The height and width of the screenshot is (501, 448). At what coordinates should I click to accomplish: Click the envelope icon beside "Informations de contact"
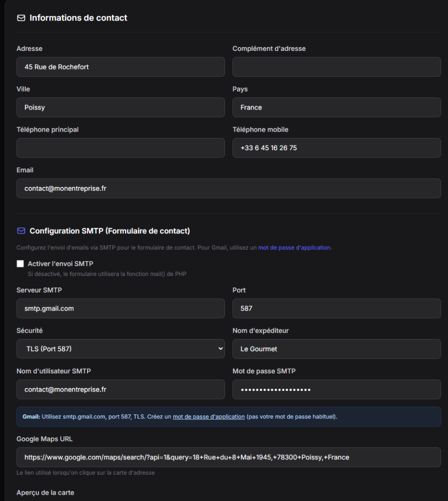pyautogui.click(x=20, y=18)
